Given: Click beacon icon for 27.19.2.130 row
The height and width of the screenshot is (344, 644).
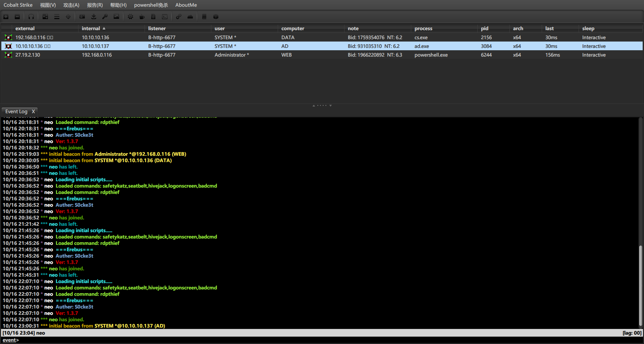Looking at the screenshot, I should click(x=8, y=55).
